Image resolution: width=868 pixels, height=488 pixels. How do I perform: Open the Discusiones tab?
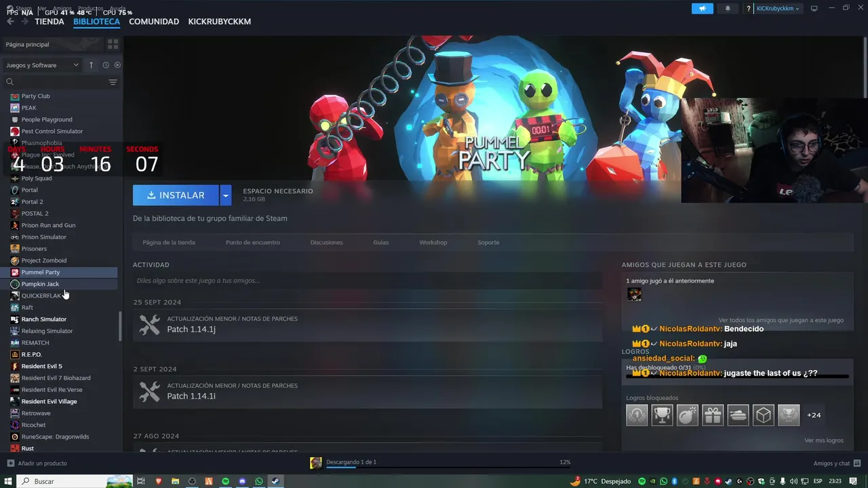point(326,242)
